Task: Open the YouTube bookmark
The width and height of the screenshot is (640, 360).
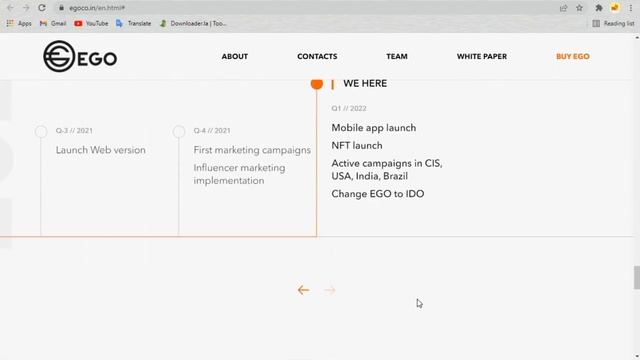Action: tap(91, 24)
